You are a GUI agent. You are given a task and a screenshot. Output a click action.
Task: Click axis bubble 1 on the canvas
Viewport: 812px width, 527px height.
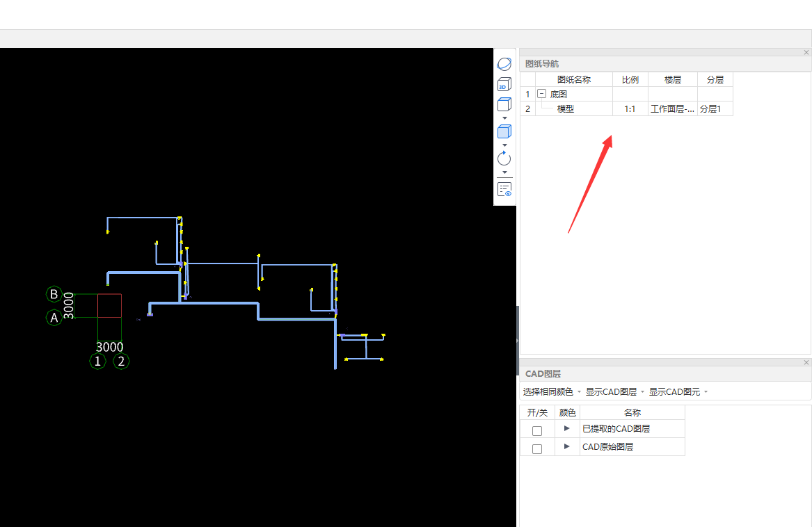click(x=97, y=361)
